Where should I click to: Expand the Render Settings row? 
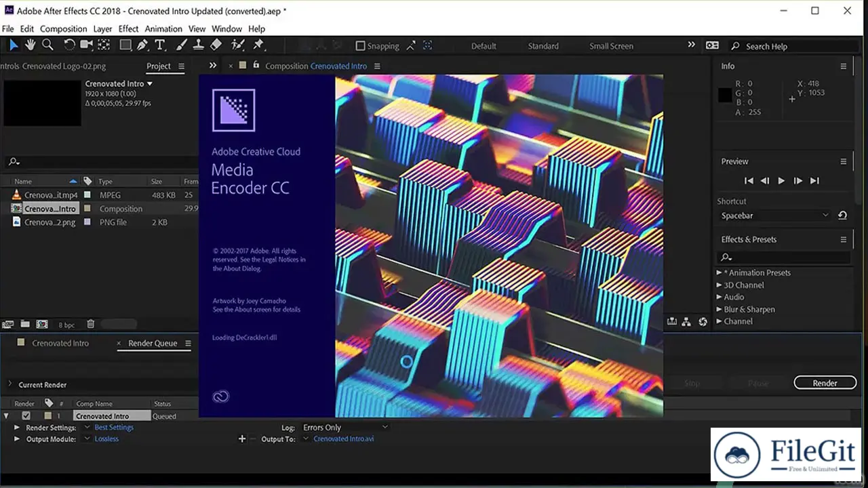click(x=17, y=428)
